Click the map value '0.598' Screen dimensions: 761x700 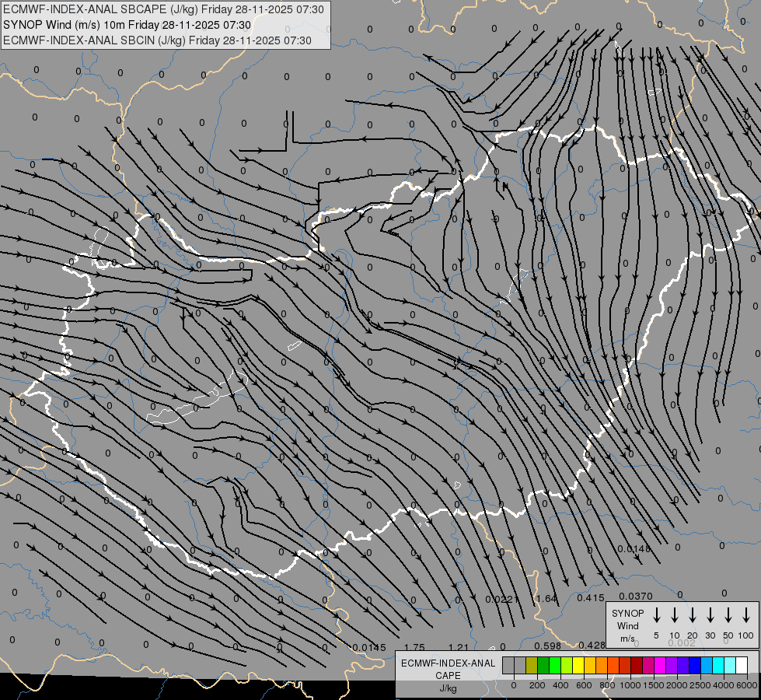pyautogui.click(x=548, y=646)
